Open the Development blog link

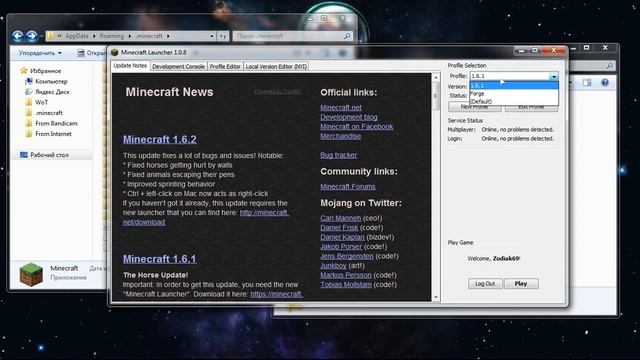point(349,117)
